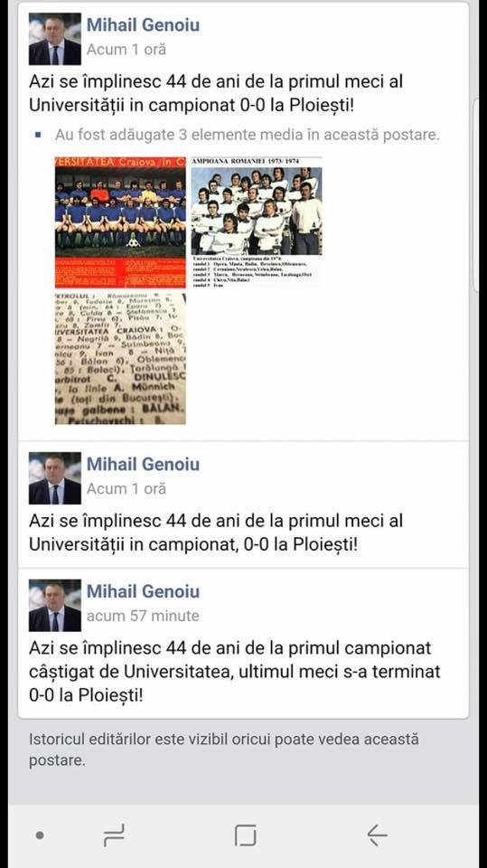Tap the 'acum 57 minute' timestamp

(143, 616)
